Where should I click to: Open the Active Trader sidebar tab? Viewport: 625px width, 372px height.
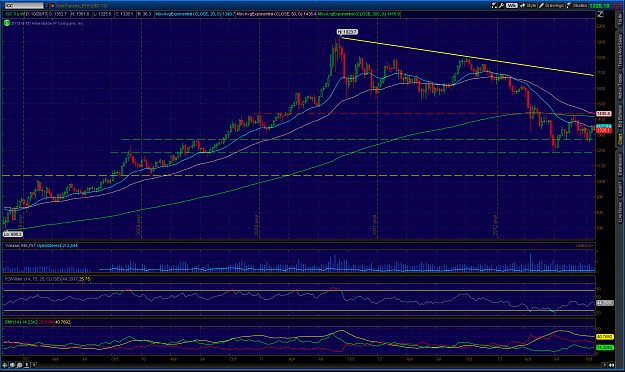coord(620,87)
